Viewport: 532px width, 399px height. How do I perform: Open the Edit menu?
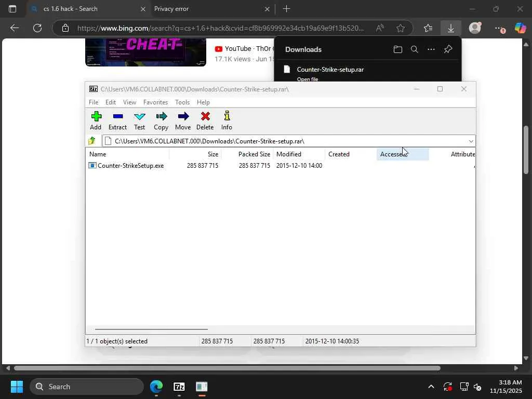point(111,102)
